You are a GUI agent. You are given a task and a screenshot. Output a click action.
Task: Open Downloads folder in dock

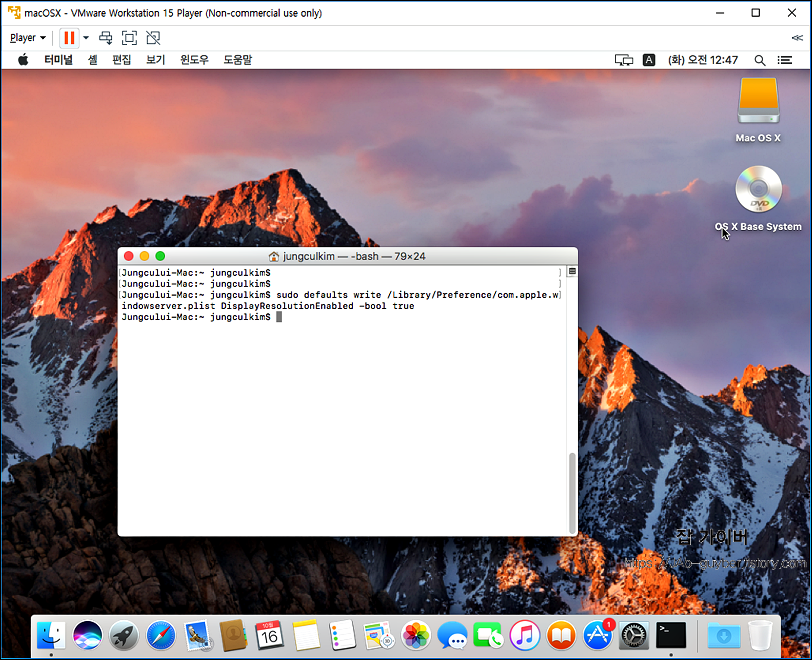click(x=724, y=636)
